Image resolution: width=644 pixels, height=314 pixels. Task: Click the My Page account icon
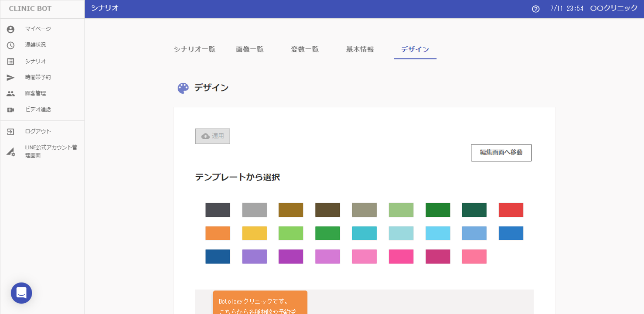click(11, 29)
